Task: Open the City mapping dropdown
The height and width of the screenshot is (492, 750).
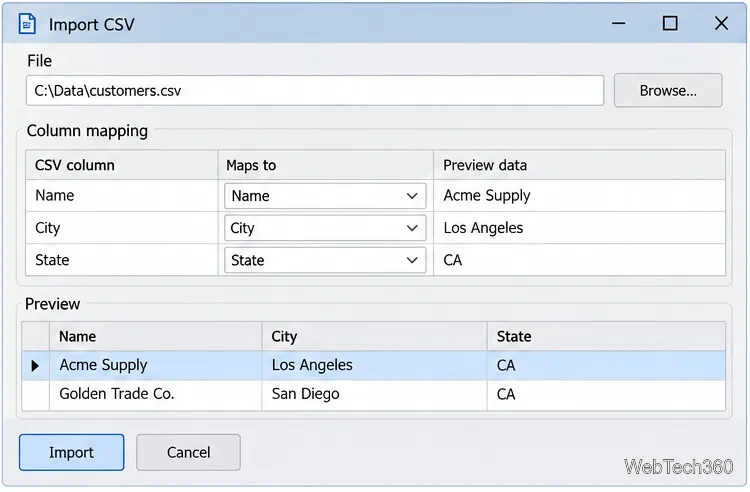Action: (x=325, y=228)
